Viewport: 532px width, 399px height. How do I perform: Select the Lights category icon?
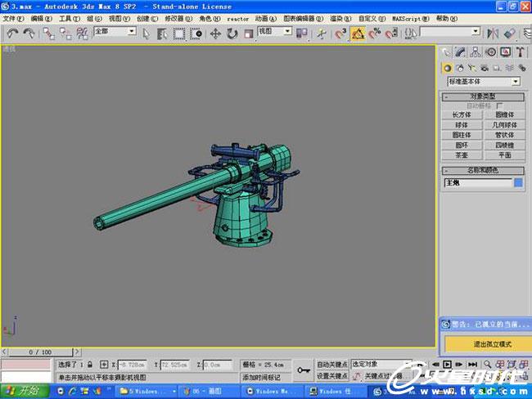pyautogui.click(x=472, y=68)
